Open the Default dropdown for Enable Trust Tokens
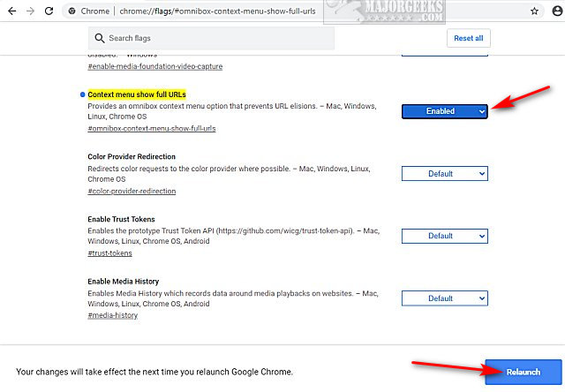The height and width of the screenshot is (392, 565). pos(445,236)
